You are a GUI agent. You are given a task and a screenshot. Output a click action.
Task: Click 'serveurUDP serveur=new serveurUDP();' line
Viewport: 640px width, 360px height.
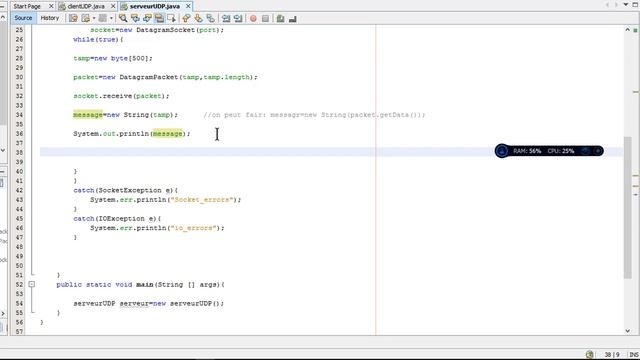tap(149, 303)
